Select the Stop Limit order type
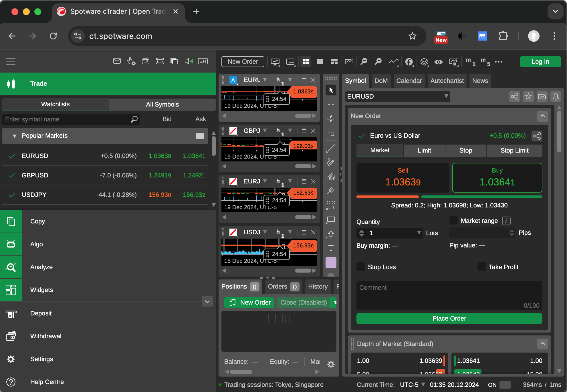The image size is (567, 392). [514, 151]
